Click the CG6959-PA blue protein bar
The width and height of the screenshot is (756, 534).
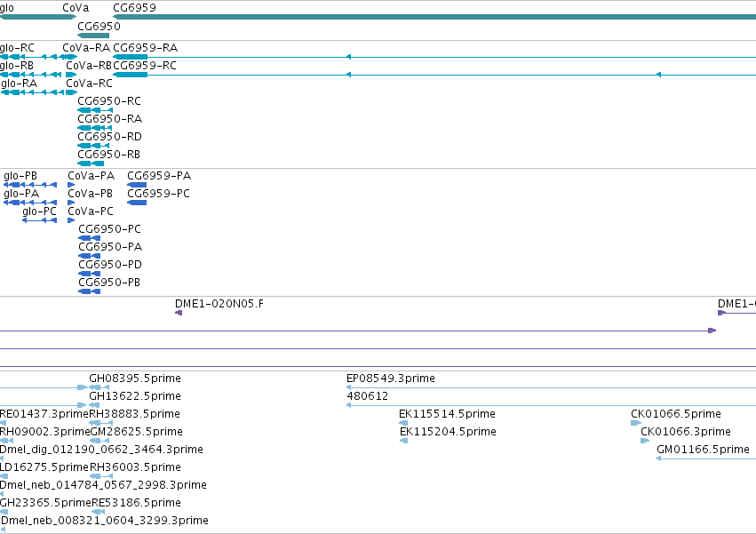point(137,185)
